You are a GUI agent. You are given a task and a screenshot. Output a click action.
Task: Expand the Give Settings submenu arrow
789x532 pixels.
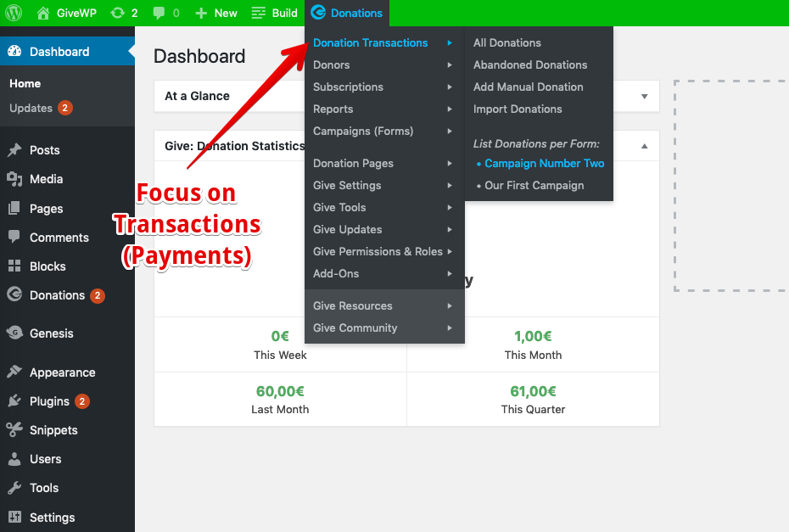[450, 186]
